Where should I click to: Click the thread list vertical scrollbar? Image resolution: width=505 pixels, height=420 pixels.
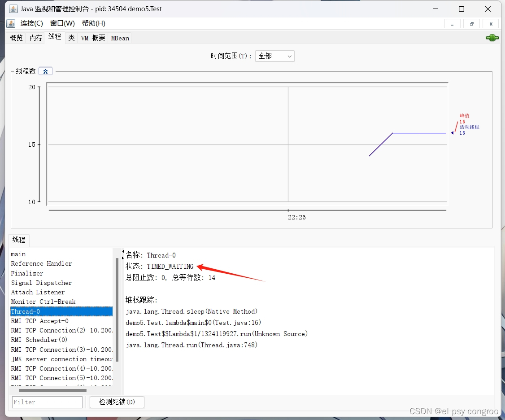click(117, 310)
